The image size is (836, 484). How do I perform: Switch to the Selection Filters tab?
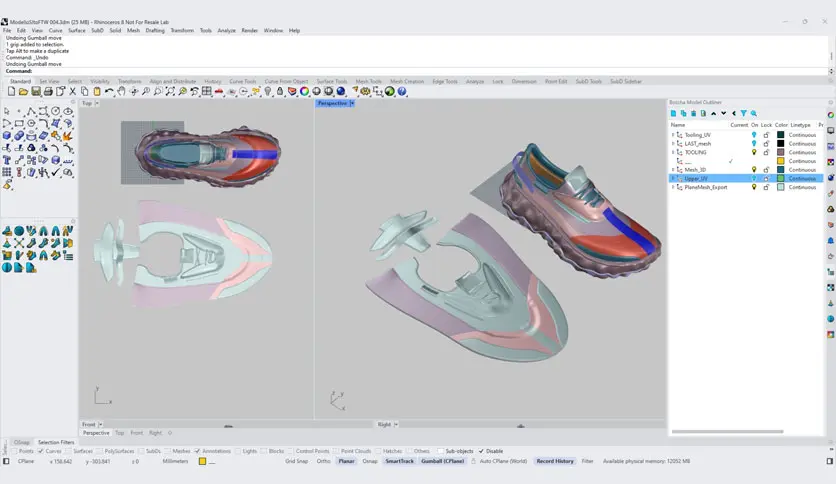click(x=56, y=442)
